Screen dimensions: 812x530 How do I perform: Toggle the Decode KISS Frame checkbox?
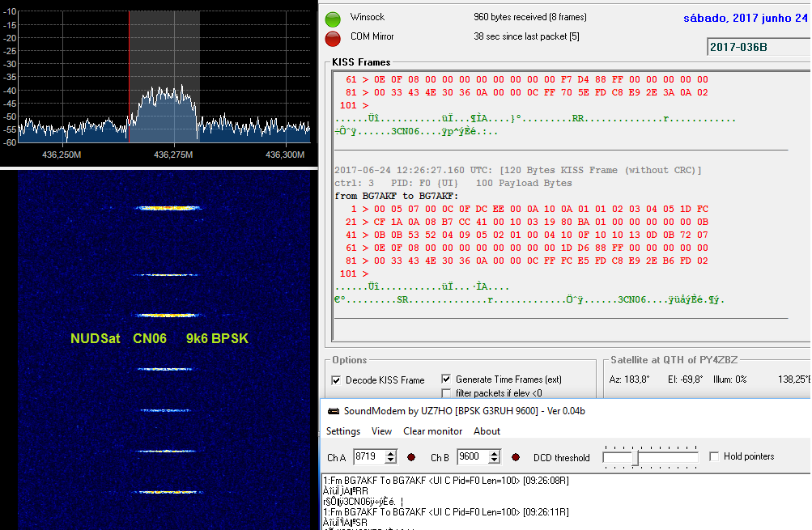(x=336, y=380)
